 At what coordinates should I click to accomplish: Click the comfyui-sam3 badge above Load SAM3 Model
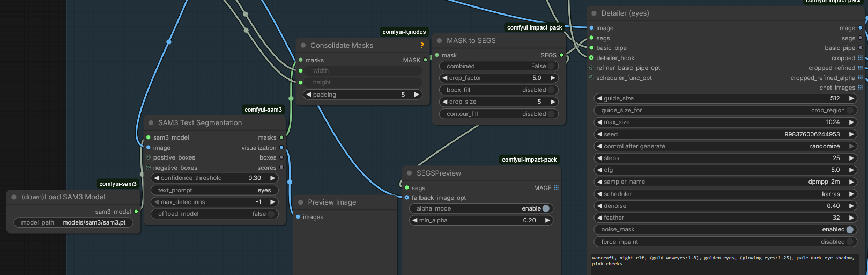(118, 184)
